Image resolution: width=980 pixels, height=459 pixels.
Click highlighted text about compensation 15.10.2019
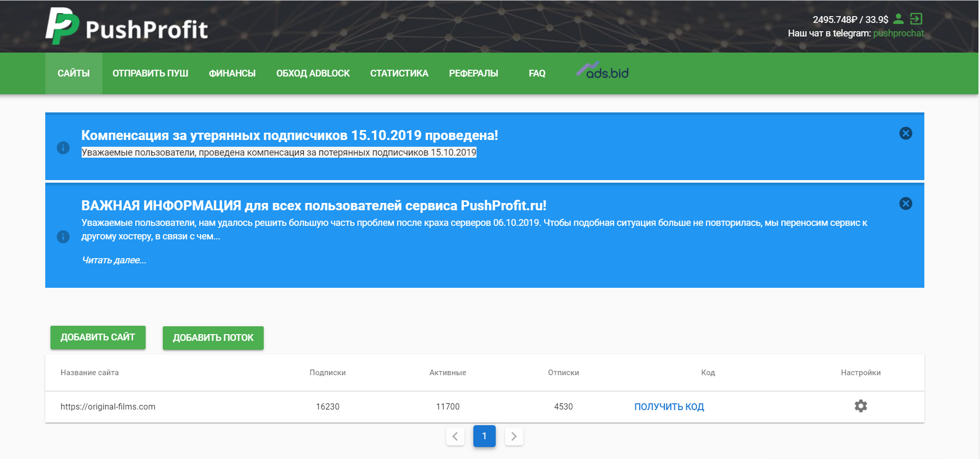click(279, 152)
